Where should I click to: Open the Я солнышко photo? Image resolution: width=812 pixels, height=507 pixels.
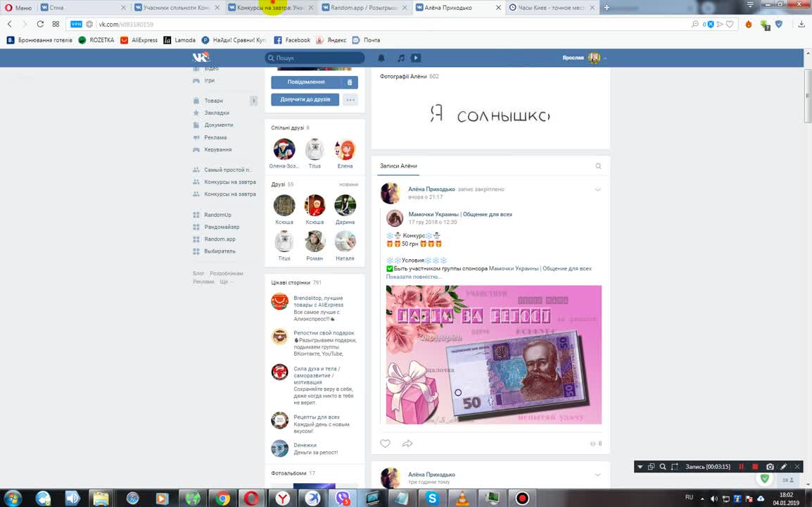tap(490, 114)
